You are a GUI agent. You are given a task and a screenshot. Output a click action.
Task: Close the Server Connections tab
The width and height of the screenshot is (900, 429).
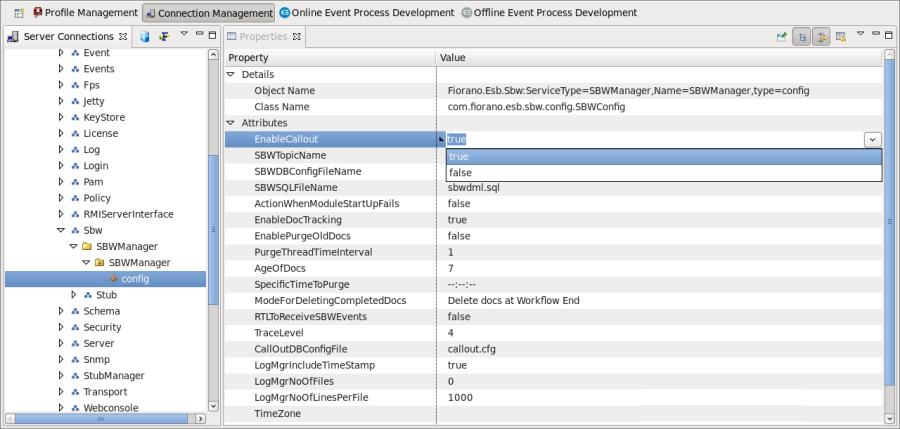click(x=123, y=36)
